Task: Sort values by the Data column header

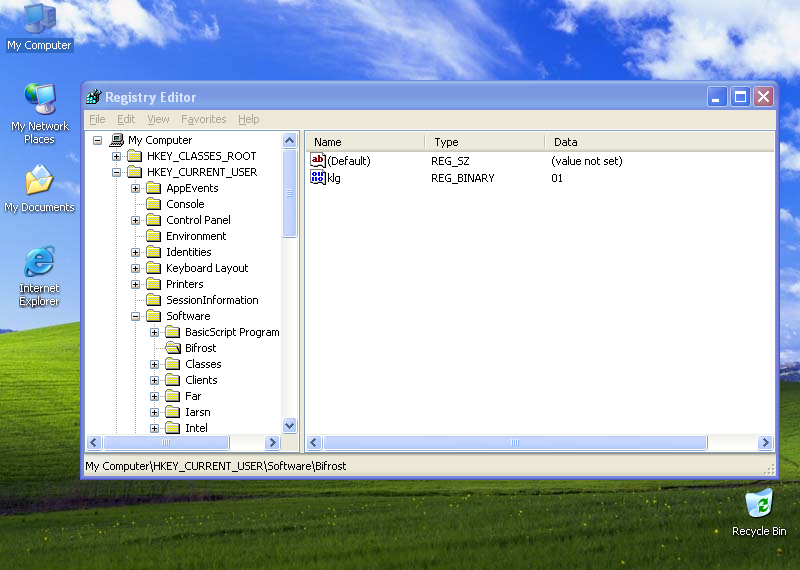Action: click(659, 142)
